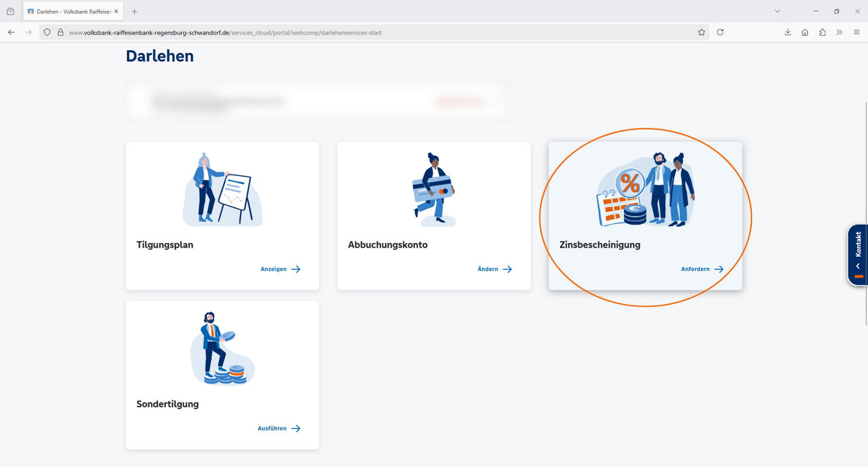The image size is (868, 467).
Task: Open the tab list dropdown chevron
Action: (777, 11)
